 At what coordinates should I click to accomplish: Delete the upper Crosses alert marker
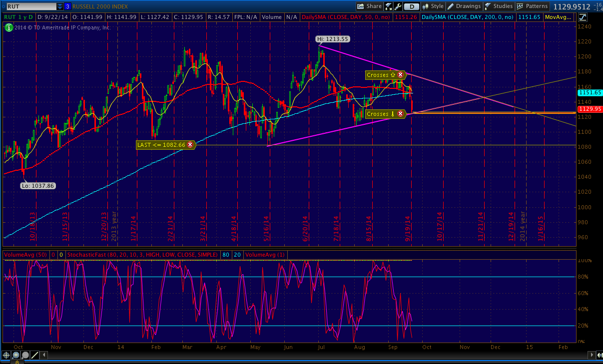(400, 75)
